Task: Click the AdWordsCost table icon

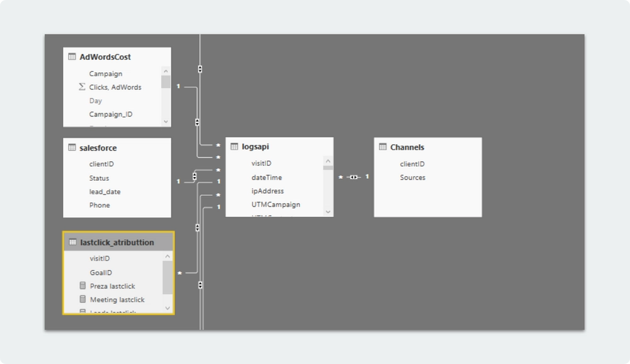Action: click(72, 57)
